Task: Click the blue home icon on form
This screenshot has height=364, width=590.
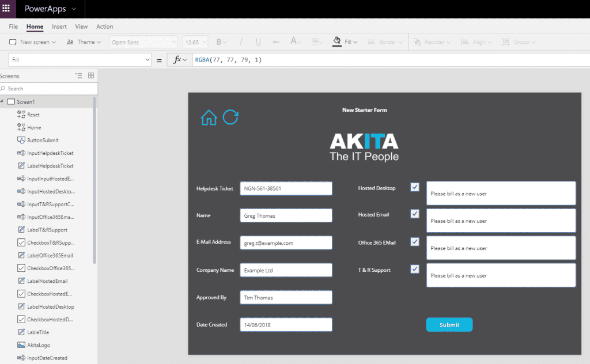Action: (209, 117)
